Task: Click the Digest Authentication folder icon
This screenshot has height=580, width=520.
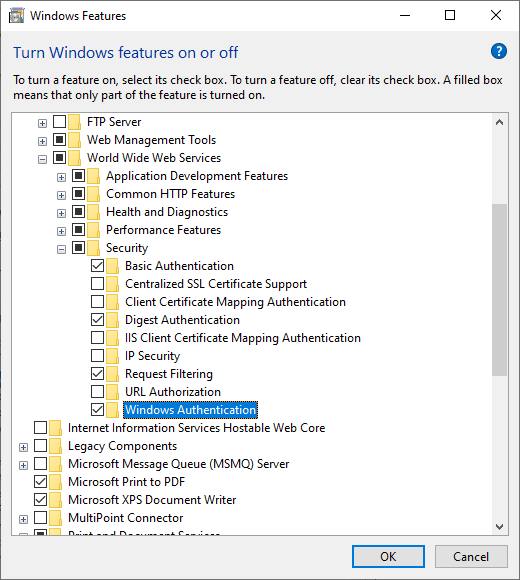Action: pos(112,320)
